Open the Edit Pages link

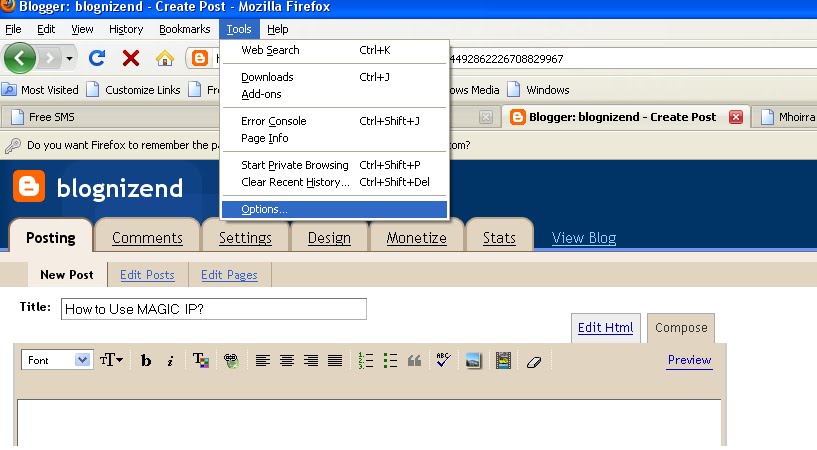[x=229, y=274]
